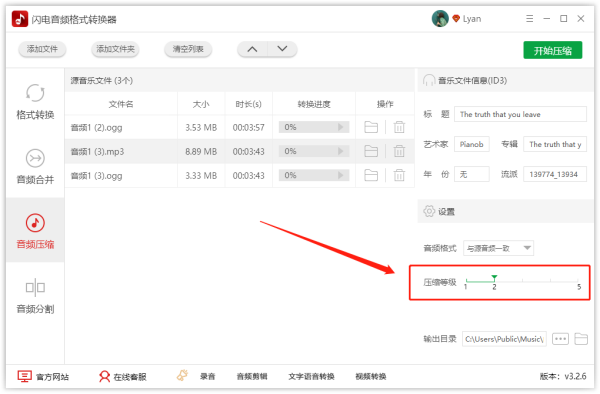This screenshot has height=394, width=600.
Task: Open the 音频格式 dropdown
Action: pos(498,248)
